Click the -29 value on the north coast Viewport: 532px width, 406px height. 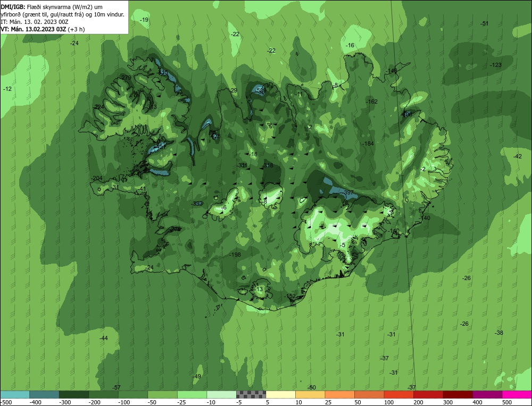[233, 90]
